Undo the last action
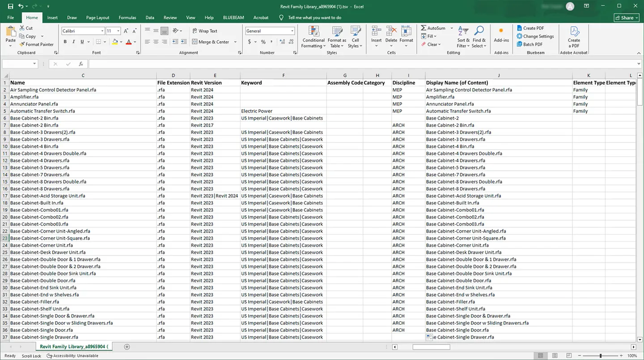Screen dimensions: 644x360 (x=21, y=6)
